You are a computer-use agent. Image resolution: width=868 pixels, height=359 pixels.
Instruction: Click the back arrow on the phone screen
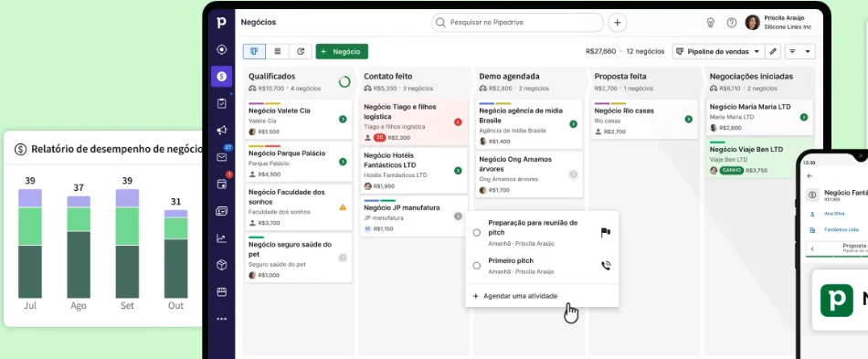(810, 176)
